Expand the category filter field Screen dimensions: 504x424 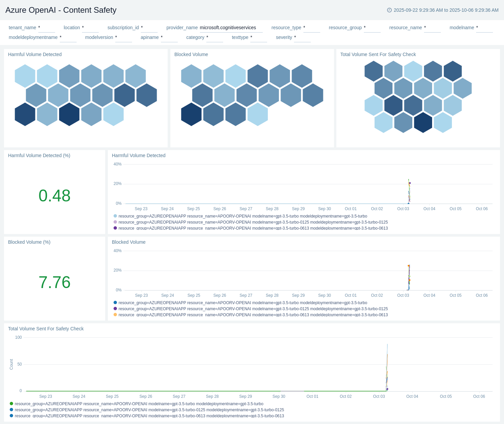point(214,38)
